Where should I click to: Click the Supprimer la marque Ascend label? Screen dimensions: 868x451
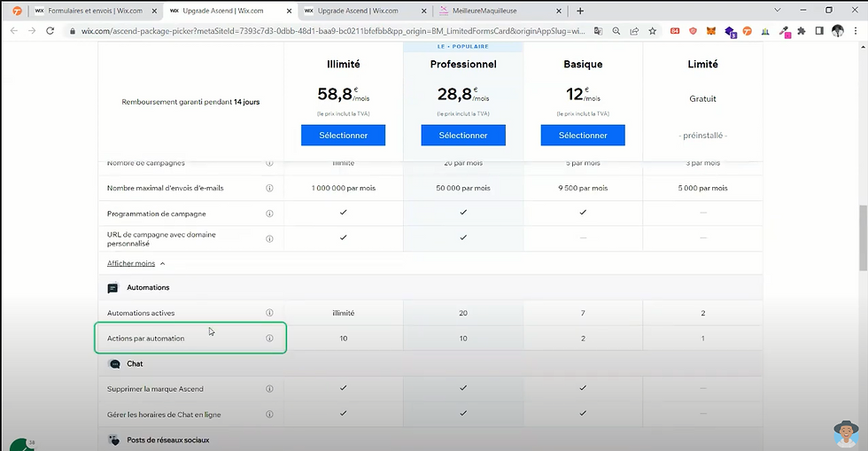click(x=155, y=389)
